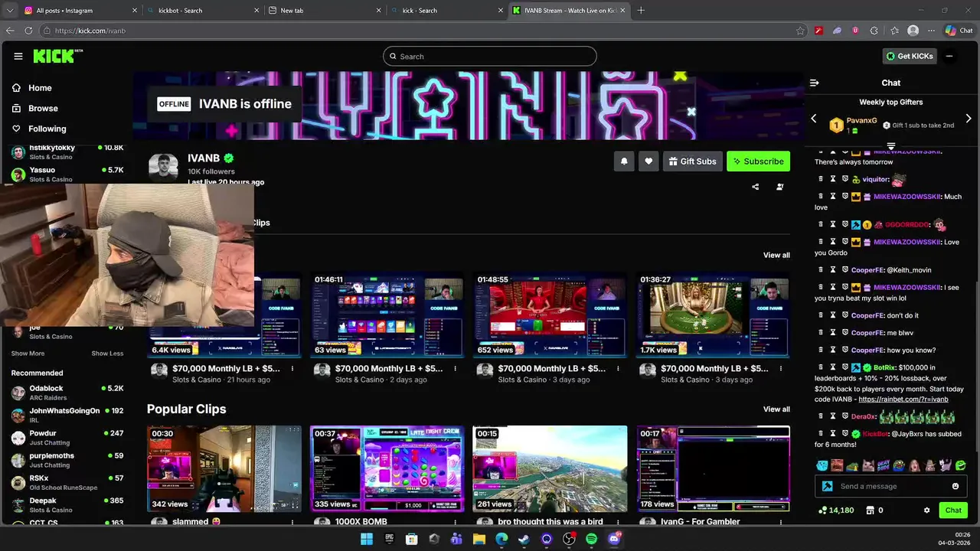Play the 00:15 bird clip thumbnail
Viewport: 980px width, 551px height.
coord(550,468)
